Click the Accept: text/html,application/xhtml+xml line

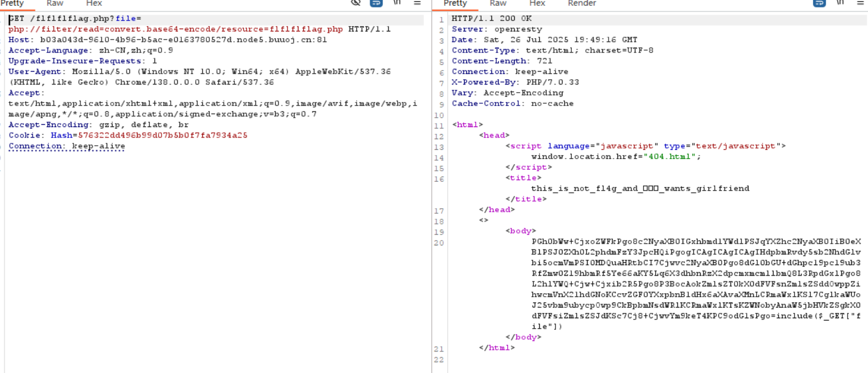(213, 103)
